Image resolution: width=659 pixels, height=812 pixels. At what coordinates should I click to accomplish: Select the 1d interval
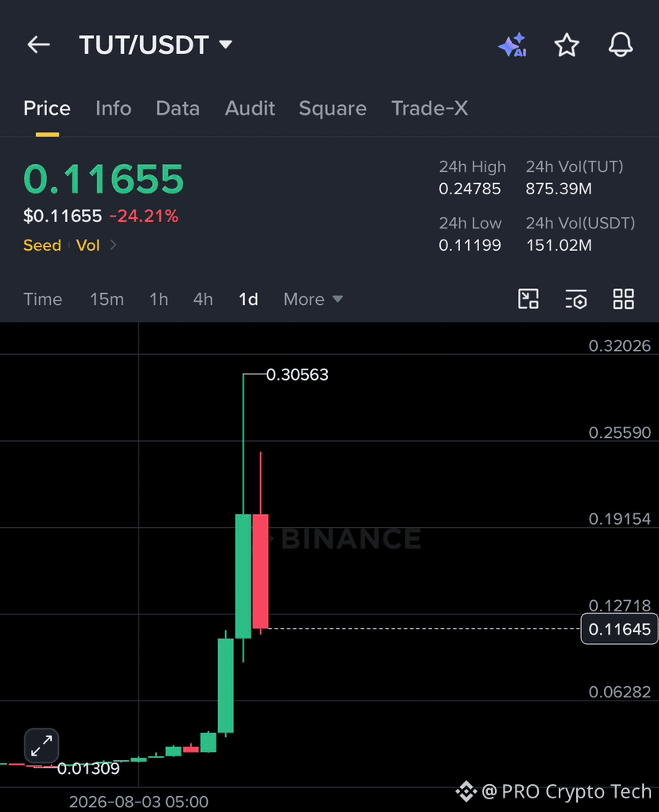click(x=248, y=299)
